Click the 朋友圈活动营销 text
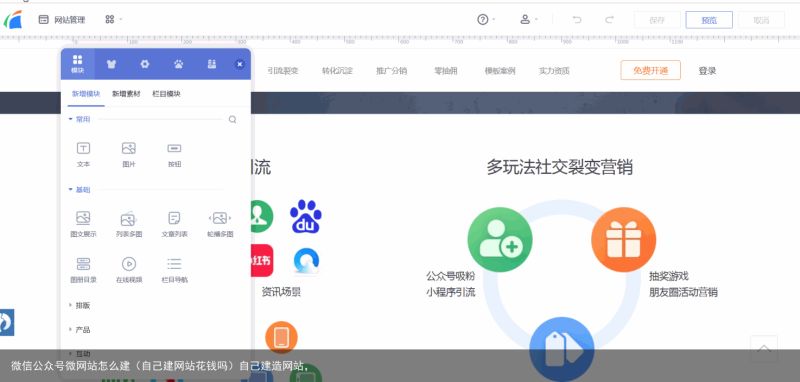 (x=683, y=292)
